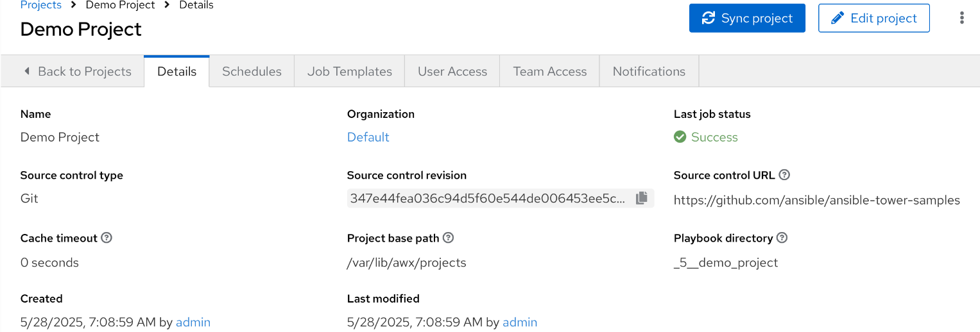The width and height of the screenshot is (980, 332).
Task: Click the green Success status icon
Action: [x=680, y=137]
